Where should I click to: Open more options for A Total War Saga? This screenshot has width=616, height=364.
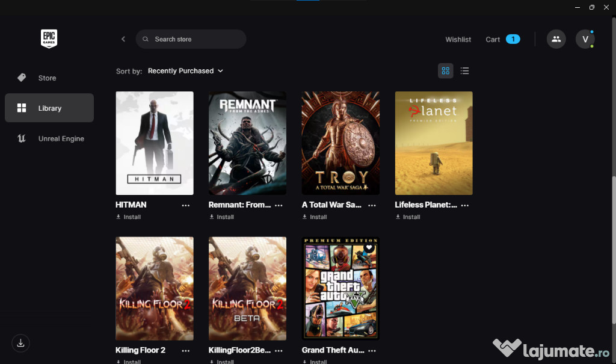tap(372, 205)
